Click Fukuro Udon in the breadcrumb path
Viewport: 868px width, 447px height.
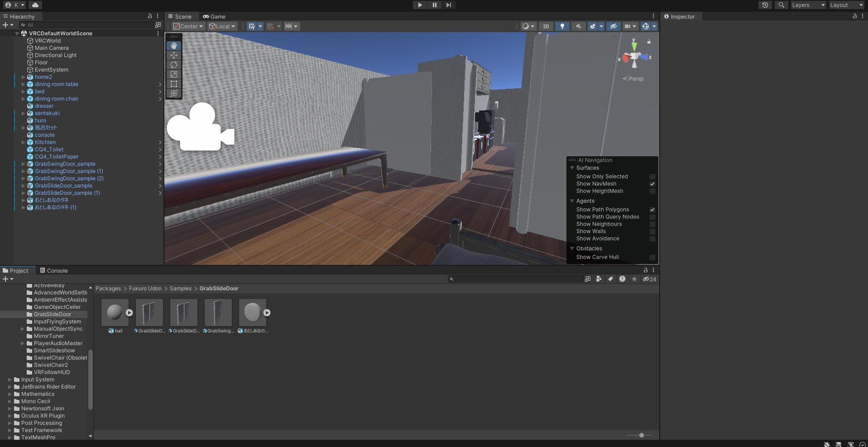tap(145, 288)
